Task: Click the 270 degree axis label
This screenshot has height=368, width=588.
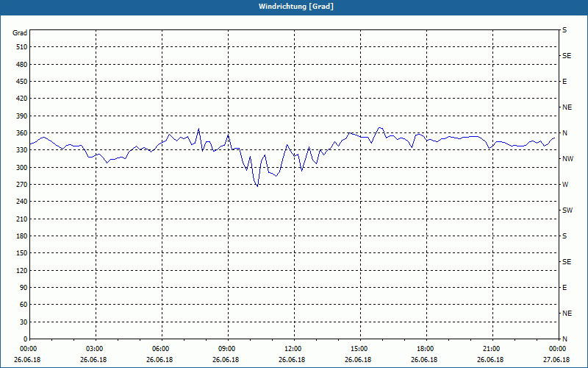Action: (x=22, y=185)
